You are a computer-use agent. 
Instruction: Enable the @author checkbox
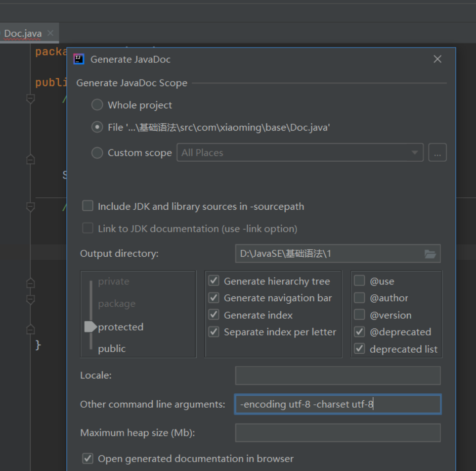tap(359, 297)
